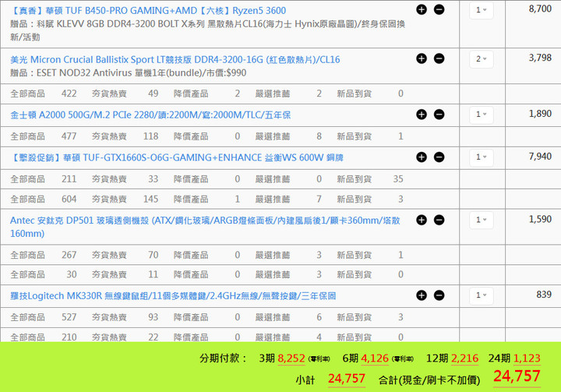Open quantity dropdown for Logitech MK330R
561x392 pixels.
(x=482, y=295)
